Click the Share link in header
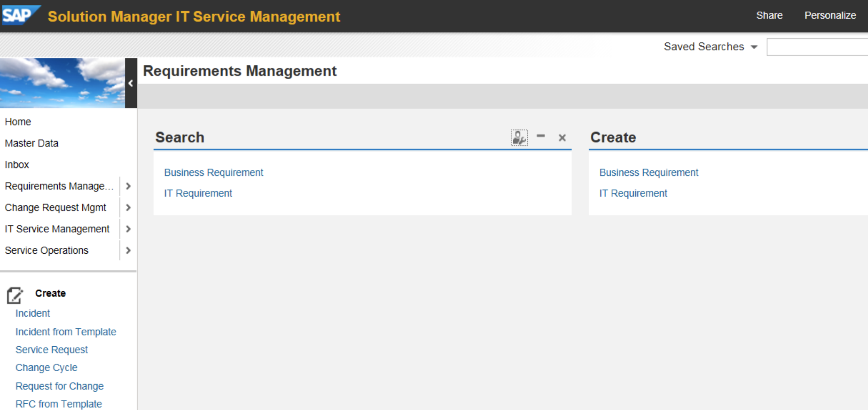The height and width of the screenshot is (410, 868). (769, 15)
